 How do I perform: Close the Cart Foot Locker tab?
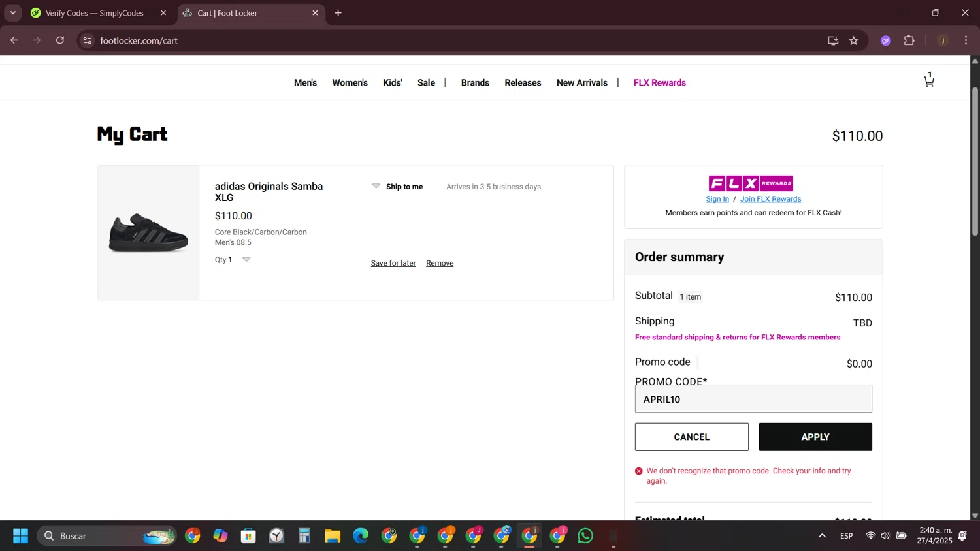click(x=315, y=13)
